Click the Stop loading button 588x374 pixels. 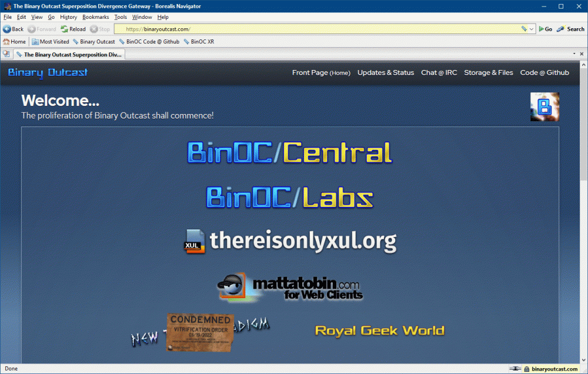pos(100,29)
